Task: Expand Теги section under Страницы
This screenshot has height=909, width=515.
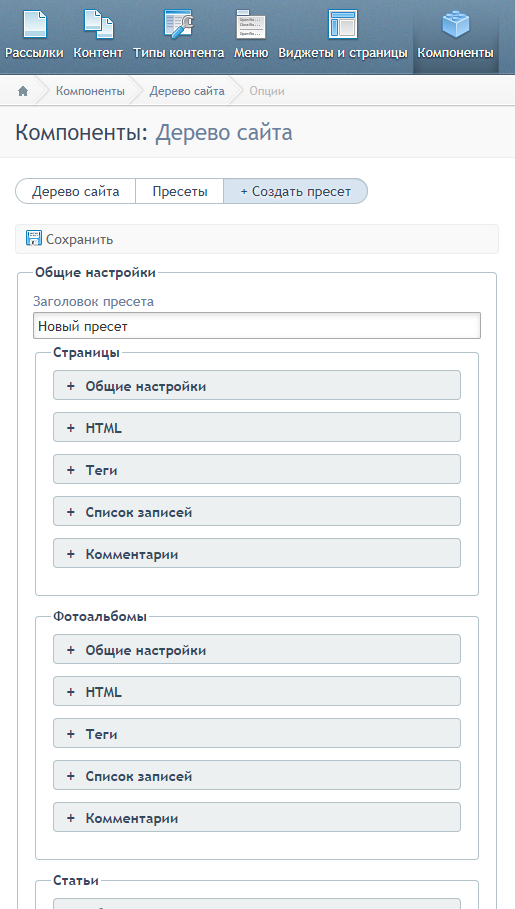Action: pos(257,469)
